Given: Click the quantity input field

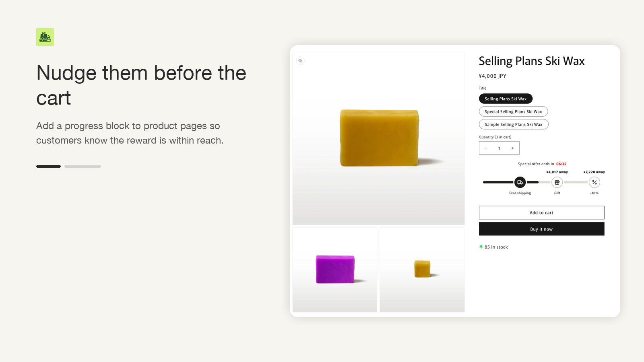Looking at the screenshot, I should point(499,148).
